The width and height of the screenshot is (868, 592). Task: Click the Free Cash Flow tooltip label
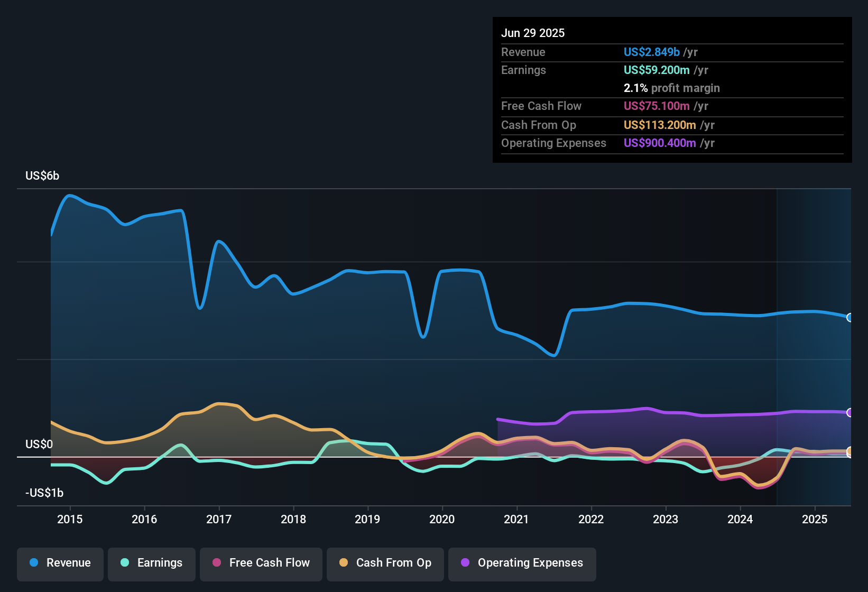point(541,106)
